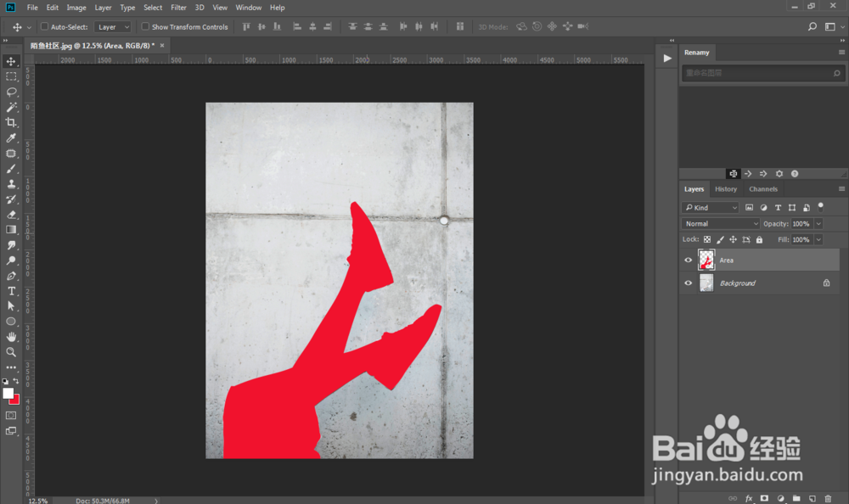Toggle lock transparent pixels

pos(707,239)
